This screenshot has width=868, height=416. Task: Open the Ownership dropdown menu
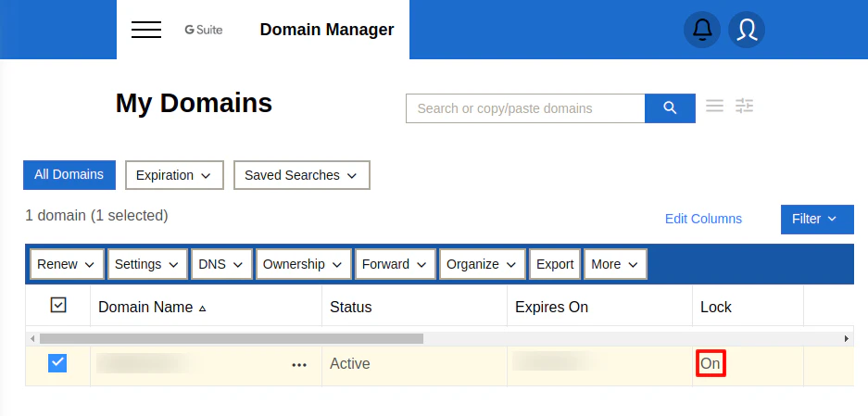coord(303,264)
